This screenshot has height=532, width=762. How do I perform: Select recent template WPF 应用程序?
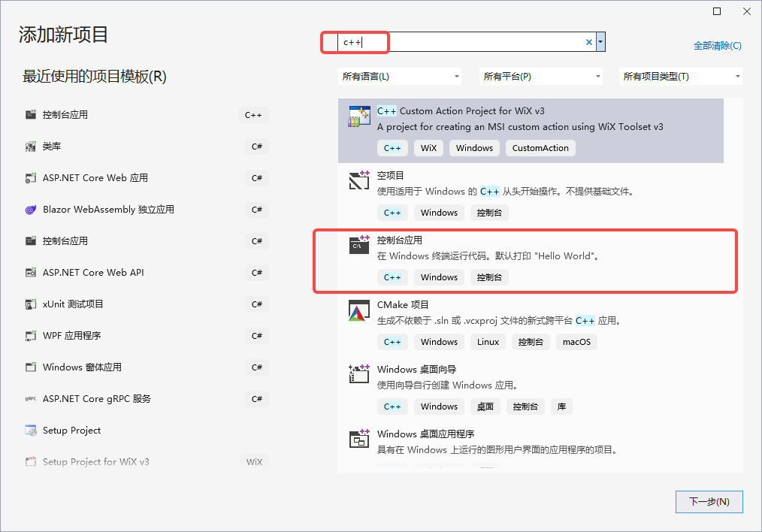point(146,336)
